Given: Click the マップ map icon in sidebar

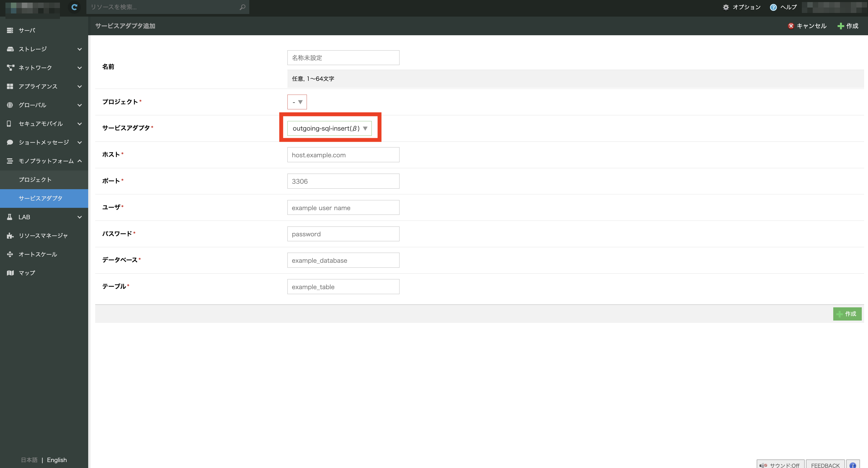Looking at the screenshot, I should pyautogui.click(x=10, y=273).
